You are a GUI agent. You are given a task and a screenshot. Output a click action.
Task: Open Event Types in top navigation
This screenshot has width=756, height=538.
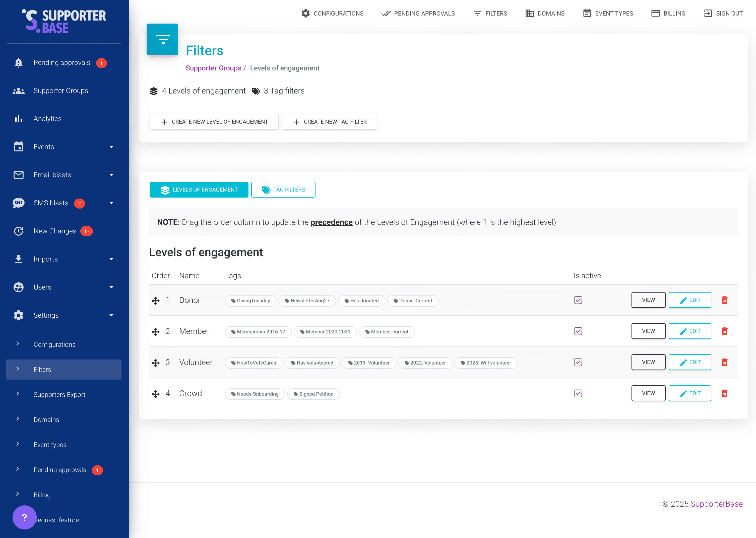pos(608,13)
